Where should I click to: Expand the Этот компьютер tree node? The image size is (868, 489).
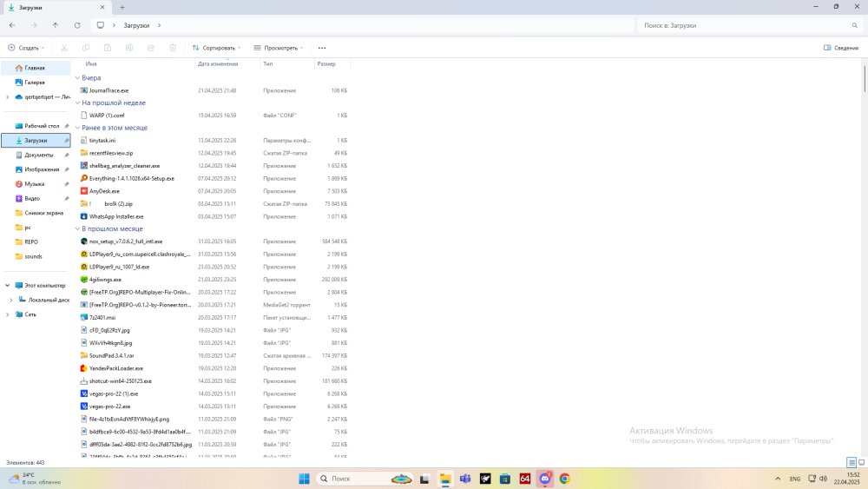[7, 286]
